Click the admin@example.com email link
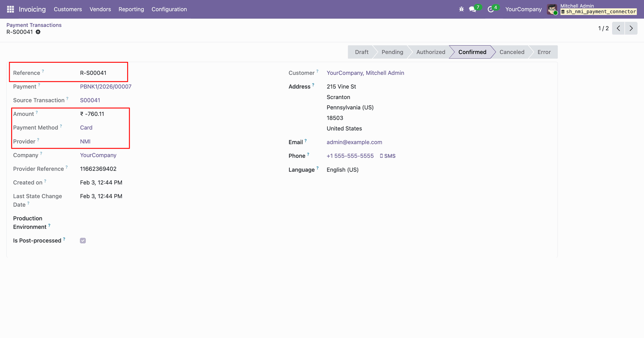Screen dimensions: 644x338 [x=354, y=142]
